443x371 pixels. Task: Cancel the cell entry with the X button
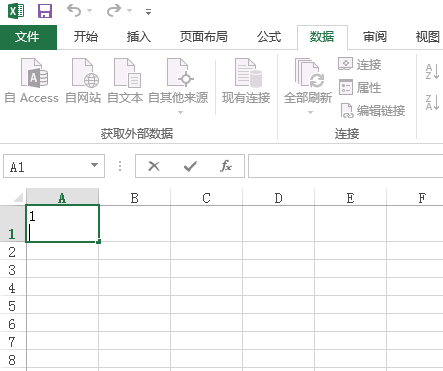coord(154,166)
